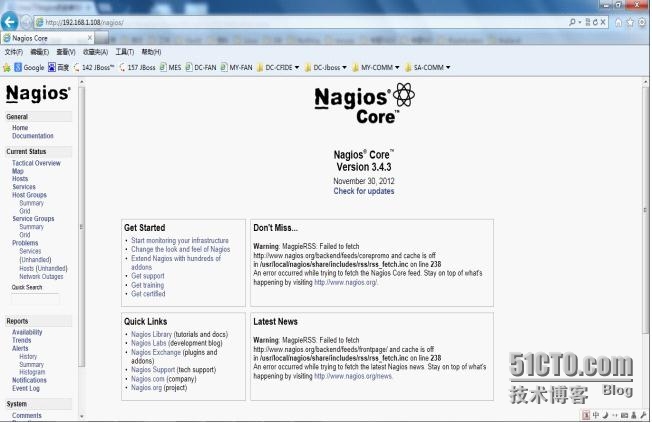This screenshot has width=652, height=423.
Task: Open the Documentation sidebar link
Action: click(33, 136)
